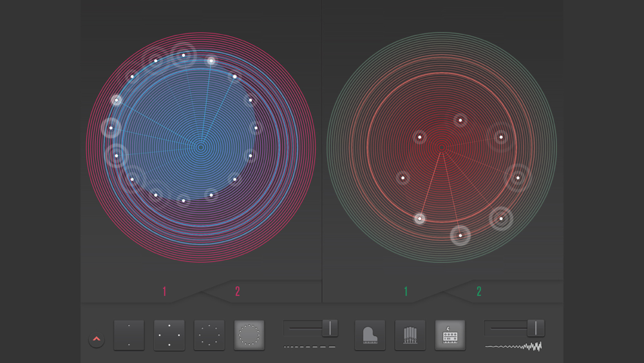
Task: Toggle the topmost node in the blue circle
Action: coord(184,55)
